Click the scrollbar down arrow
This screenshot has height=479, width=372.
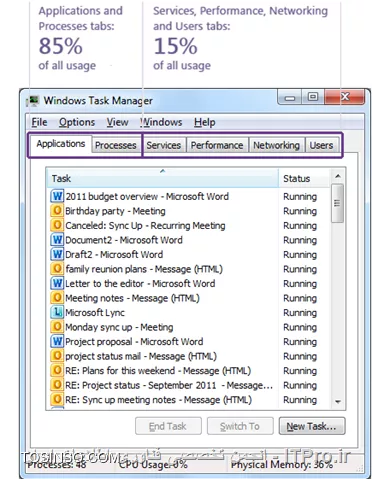click(x=338, y=402)
